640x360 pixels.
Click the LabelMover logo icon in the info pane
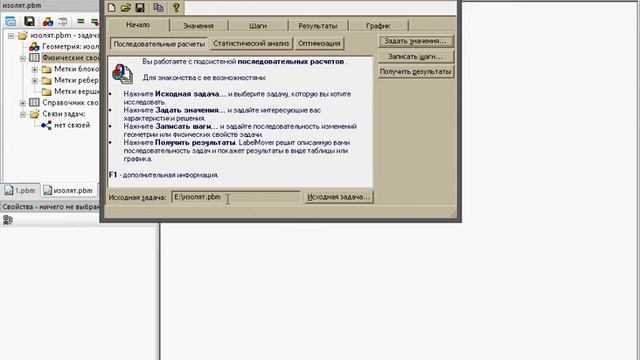[x=122, y=73]
